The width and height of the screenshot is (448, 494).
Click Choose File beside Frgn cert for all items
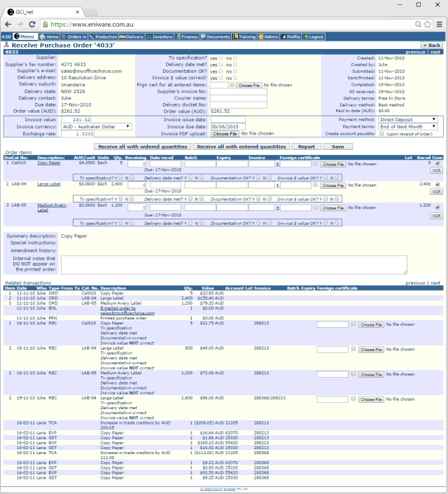tap(249, 85)
